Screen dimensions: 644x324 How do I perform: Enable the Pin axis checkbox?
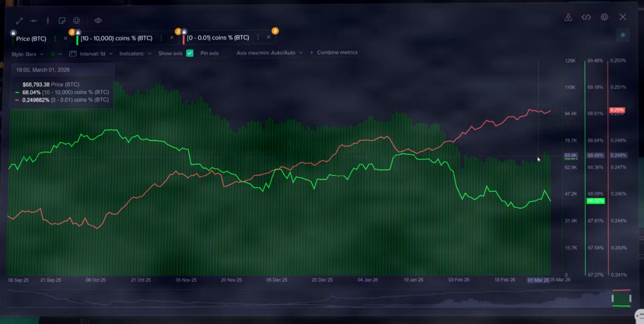[x=226, y=53]
